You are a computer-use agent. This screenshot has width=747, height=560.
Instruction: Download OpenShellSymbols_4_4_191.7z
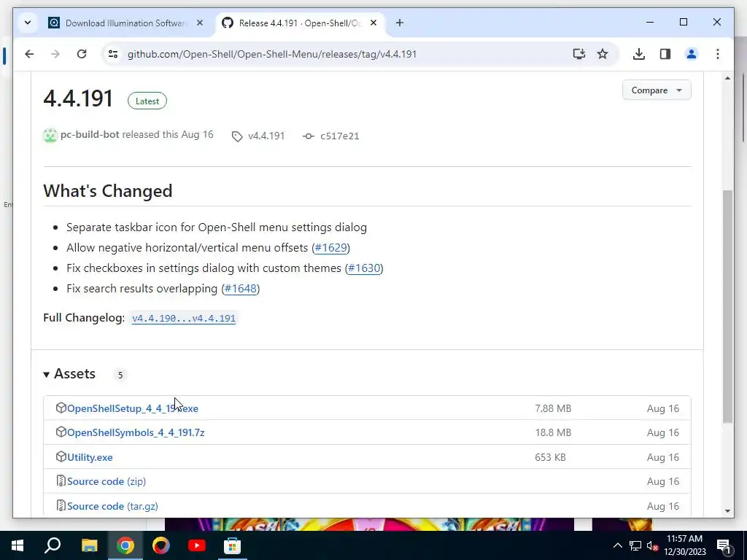click(x=136, y=433)
